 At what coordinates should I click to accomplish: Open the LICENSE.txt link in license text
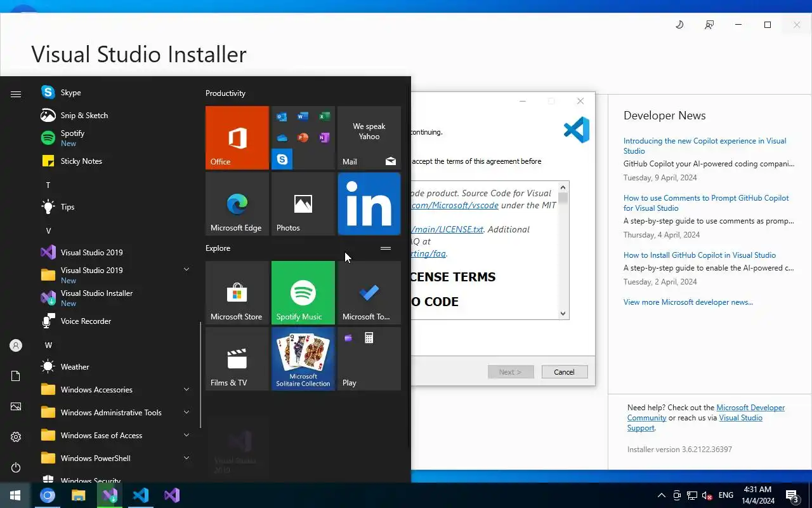[x=447, y=229]
